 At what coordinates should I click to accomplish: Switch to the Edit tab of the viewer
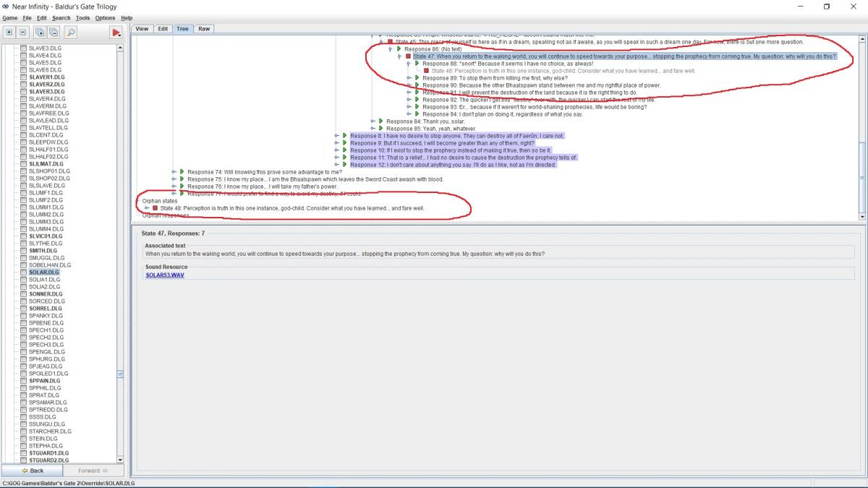(163, 29)
